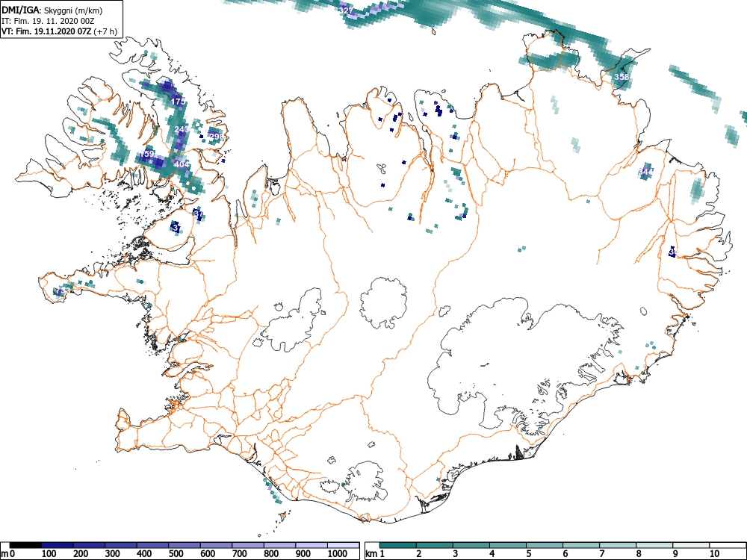Screen dimensions: 747x560
Task: Click the dark teal 1–2 km legend swatch
Action: click(398, 545)
